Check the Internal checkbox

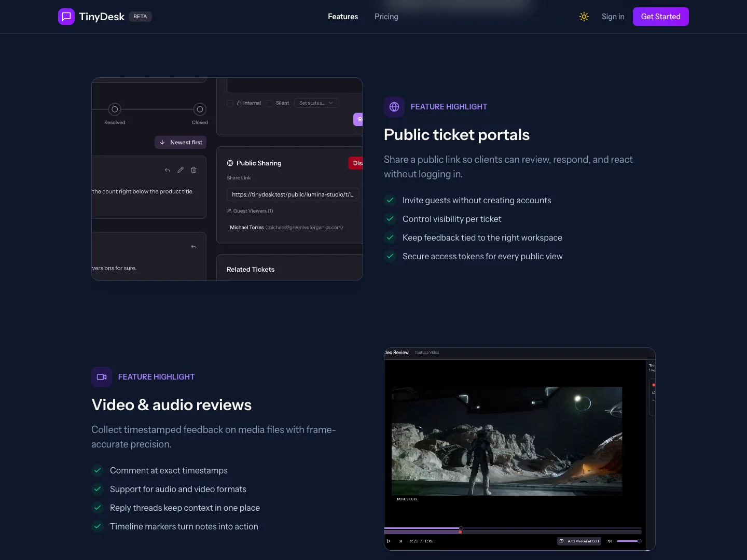coord(230,103)
